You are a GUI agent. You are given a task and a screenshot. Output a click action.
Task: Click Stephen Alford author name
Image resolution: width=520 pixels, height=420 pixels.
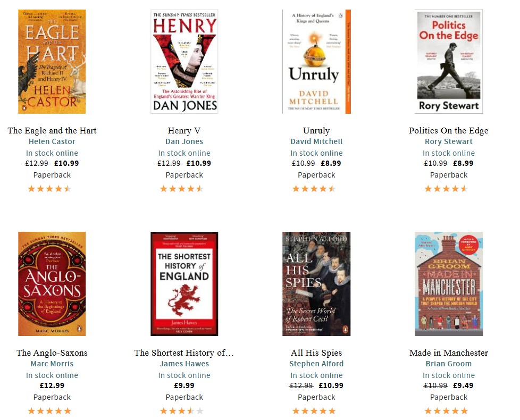click(x=316, y=364)
